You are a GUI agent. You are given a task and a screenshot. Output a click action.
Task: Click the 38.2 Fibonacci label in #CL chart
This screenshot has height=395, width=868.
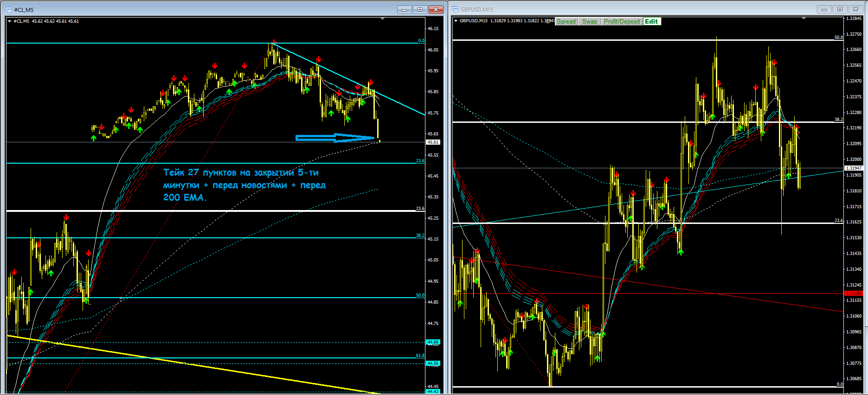[x=420, y=236]
